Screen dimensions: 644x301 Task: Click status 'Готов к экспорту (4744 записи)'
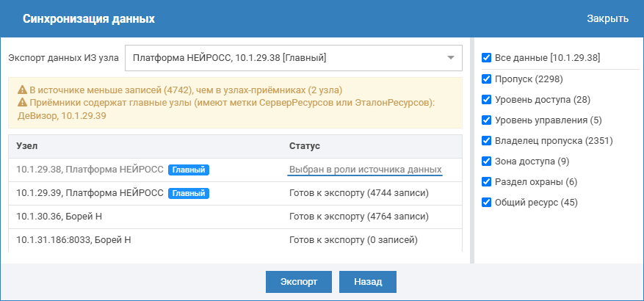[x=359, y=193]
